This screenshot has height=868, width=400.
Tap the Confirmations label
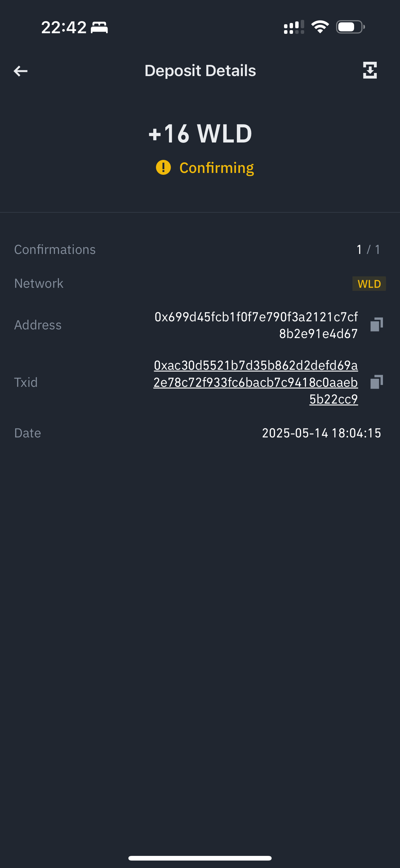click(x=55, y=250)
